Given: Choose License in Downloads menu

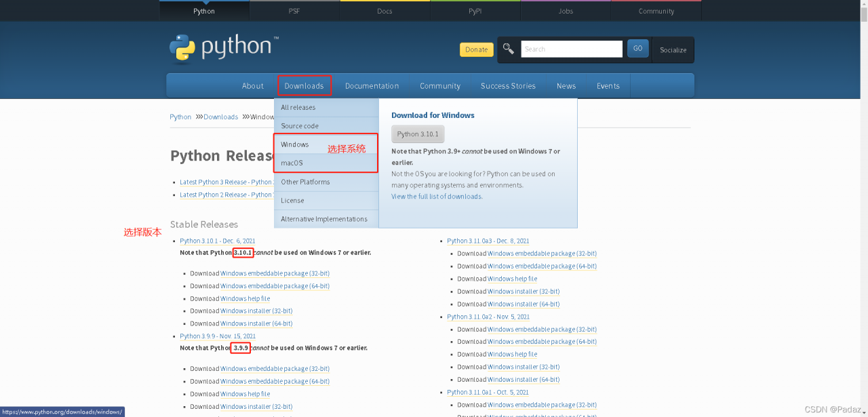Looking at the screenshot, I should [x=326, y=201].
